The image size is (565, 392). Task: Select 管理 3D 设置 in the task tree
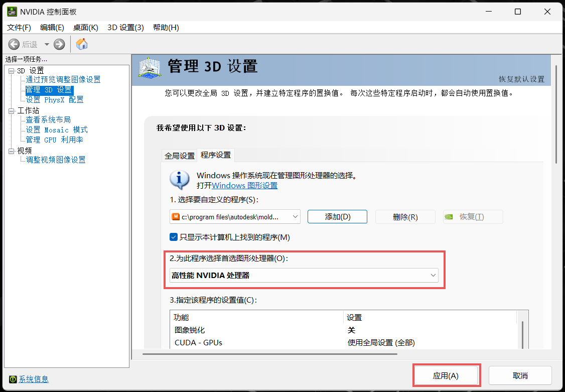pos(49,90)
